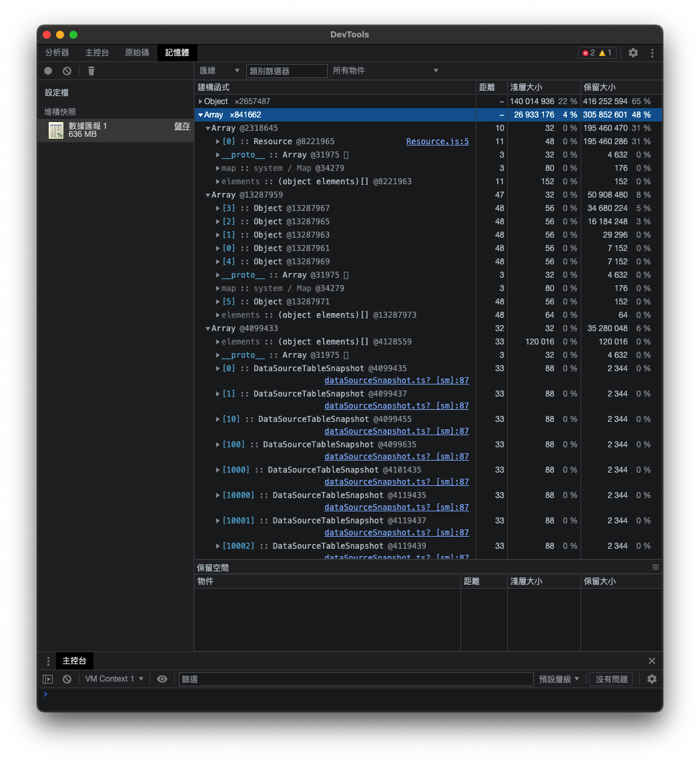Open console settings gear icon
Screen dimensions: 700x761
[x=652, y=679]
